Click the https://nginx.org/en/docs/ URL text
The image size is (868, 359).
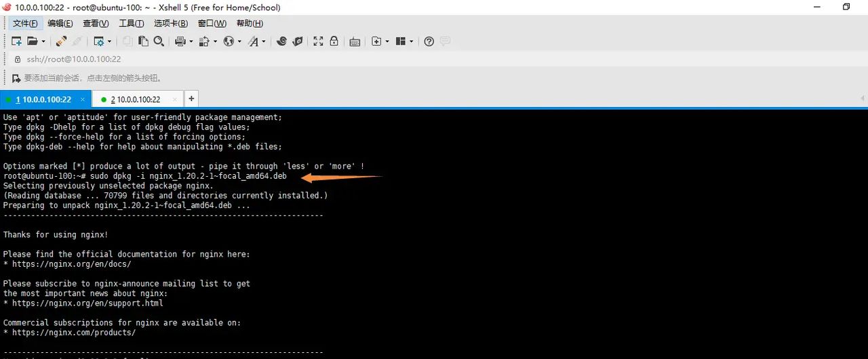click(x=71, y=264)
